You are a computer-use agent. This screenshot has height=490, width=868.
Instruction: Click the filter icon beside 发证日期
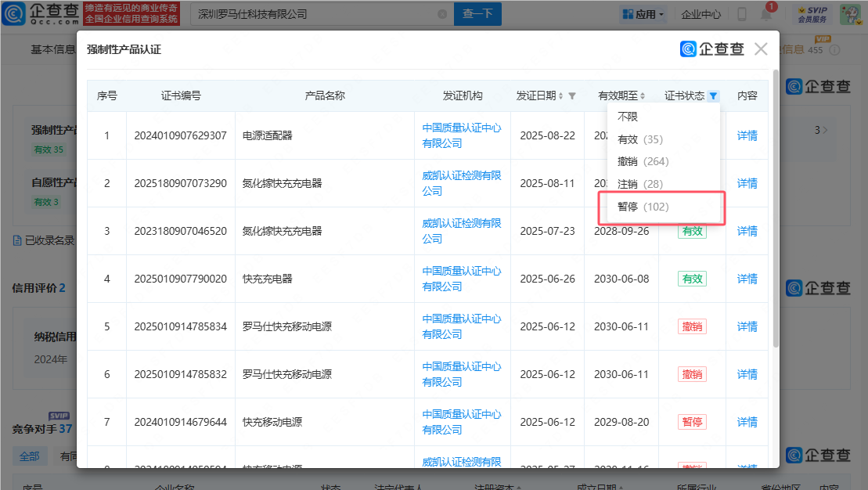coord(572,96)
